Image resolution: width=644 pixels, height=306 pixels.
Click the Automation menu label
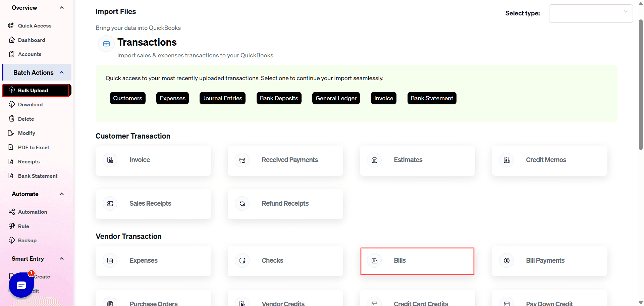33,212
